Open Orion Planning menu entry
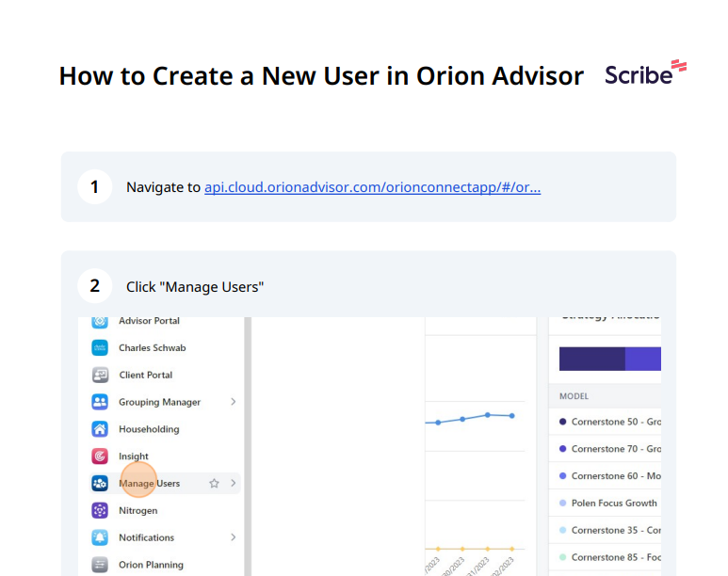728x576 pixels. 152,565
